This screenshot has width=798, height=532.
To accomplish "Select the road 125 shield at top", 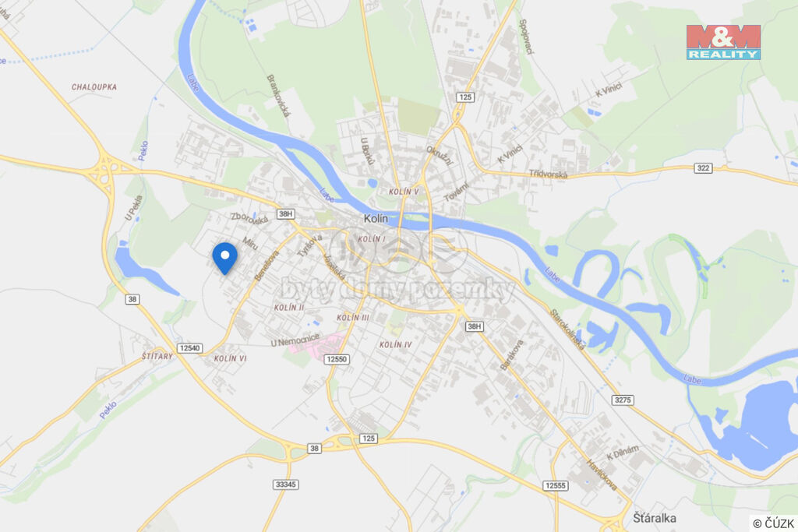I will [x=465, y=97].
